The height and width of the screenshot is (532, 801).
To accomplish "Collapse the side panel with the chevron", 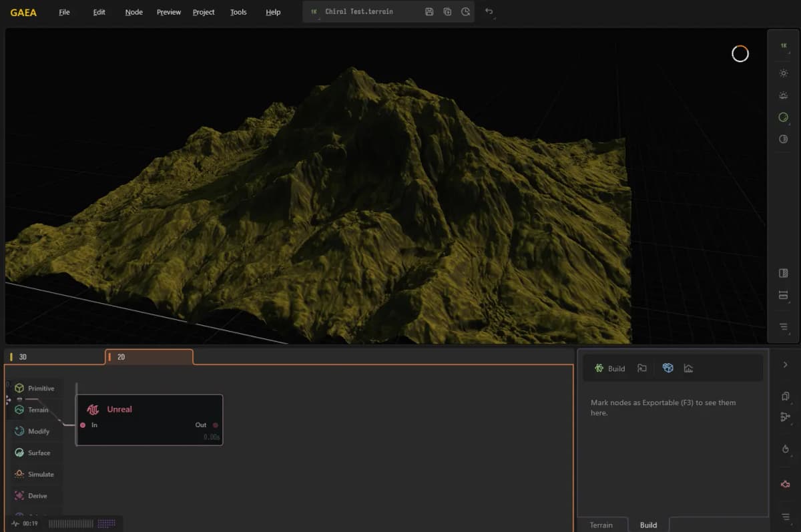I will (x=785, y=364).
